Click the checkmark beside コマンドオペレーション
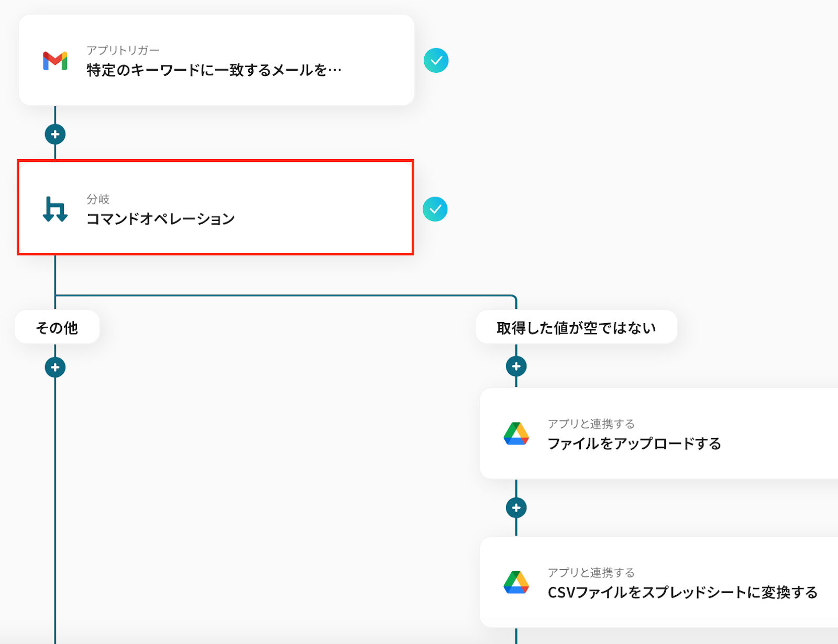 coord(435,209)
